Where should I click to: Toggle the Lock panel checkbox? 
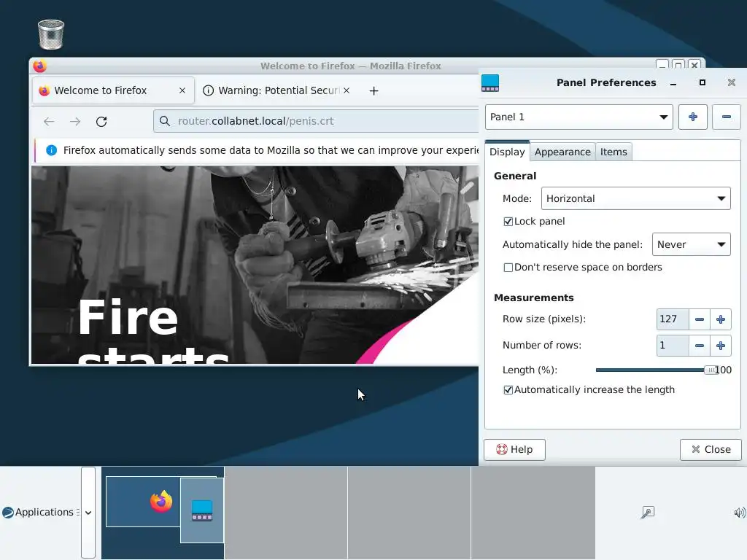[x=508, y=222]
